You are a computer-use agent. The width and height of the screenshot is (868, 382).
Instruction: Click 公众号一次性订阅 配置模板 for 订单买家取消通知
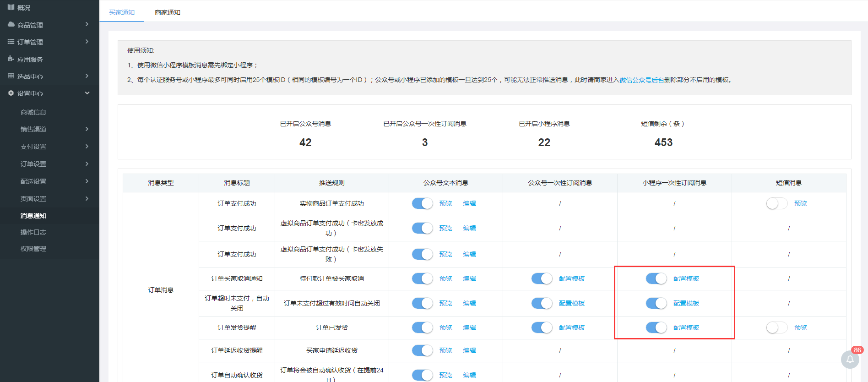tap(572, 278)
